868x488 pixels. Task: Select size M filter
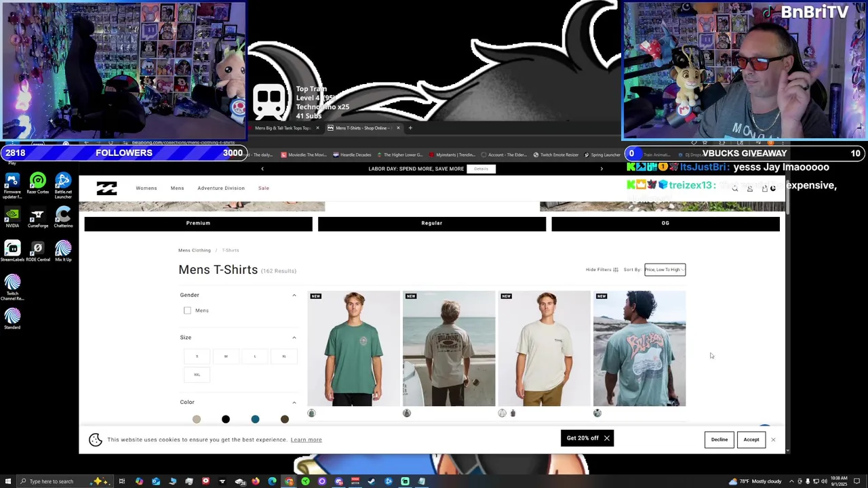coord(226,357)
